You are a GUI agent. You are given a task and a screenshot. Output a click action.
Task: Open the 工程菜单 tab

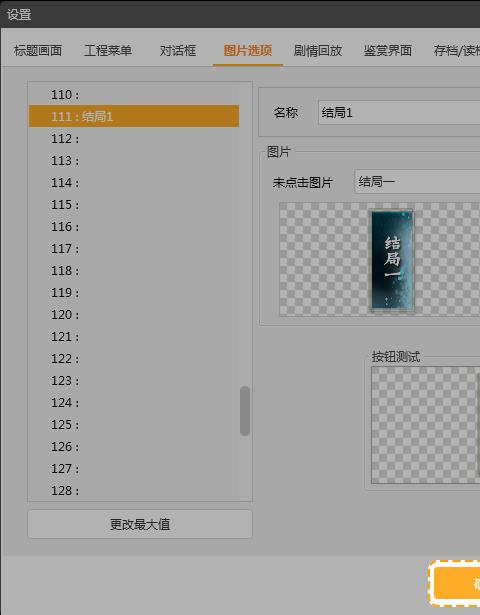tap(108, 51)
